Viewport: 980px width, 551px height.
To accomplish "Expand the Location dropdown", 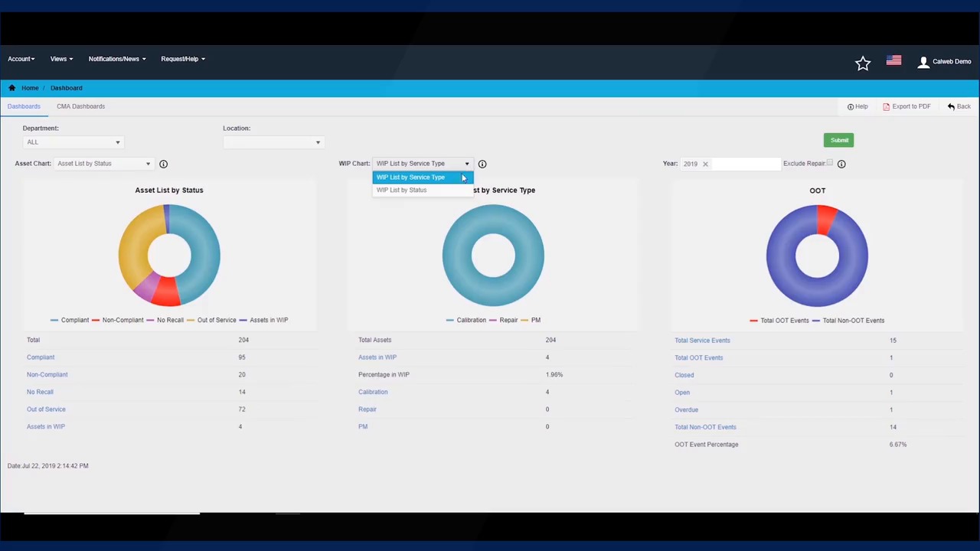I will [273, 142].
